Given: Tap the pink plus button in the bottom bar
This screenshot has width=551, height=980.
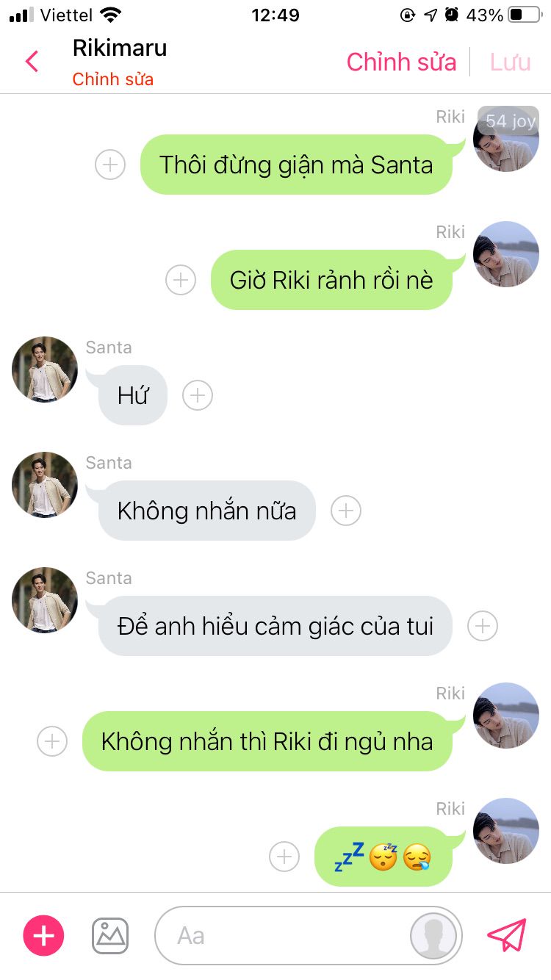Looking at the screenshot, I should click(44, 935).
